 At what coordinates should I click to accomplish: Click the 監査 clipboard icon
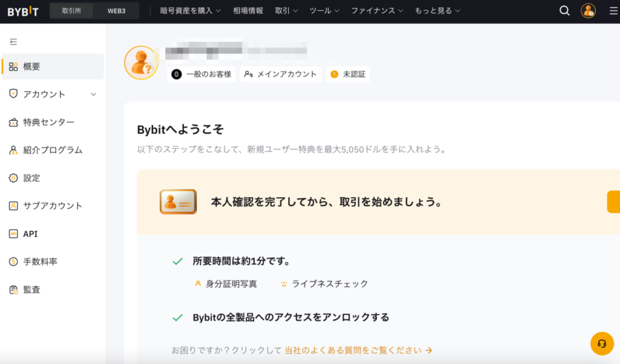[x=13, y=290]
